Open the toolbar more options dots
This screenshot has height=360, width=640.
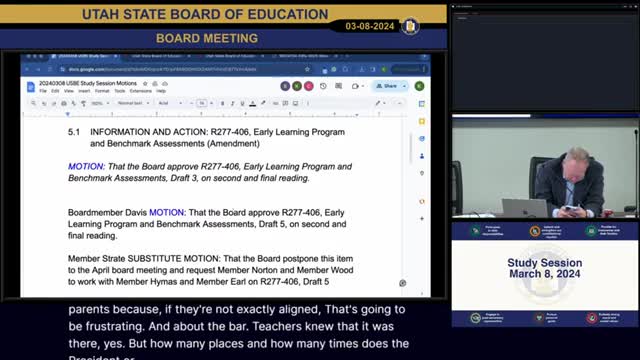[308, 103]
